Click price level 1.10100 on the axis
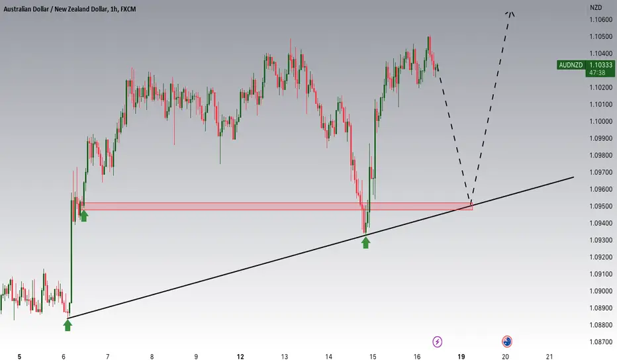This screenshot has width=617, height=364. [600, 105]
